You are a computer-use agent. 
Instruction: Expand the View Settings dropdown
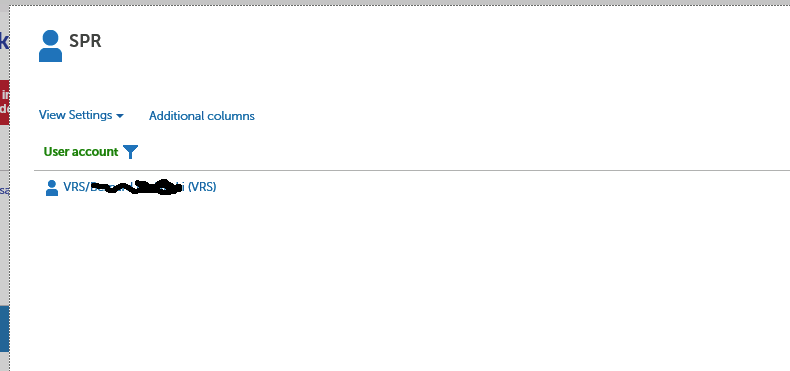click(81, 115)
